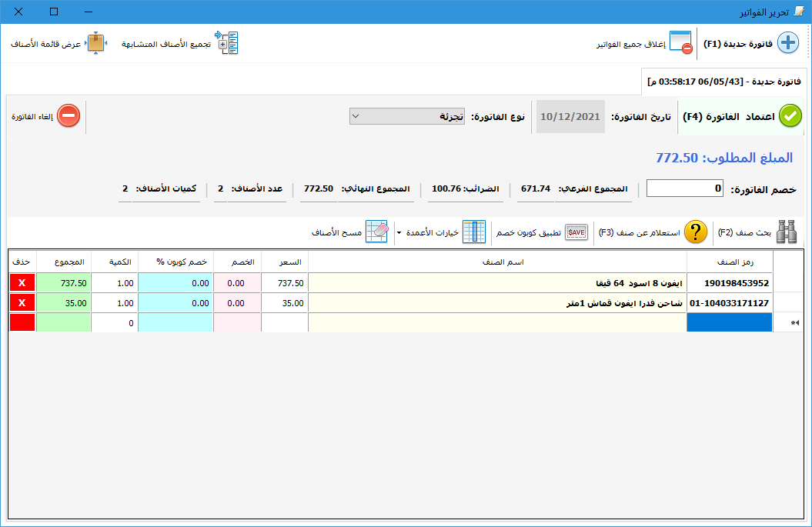
Task: Click the invoice discount input field
Action: coord(686,188)
